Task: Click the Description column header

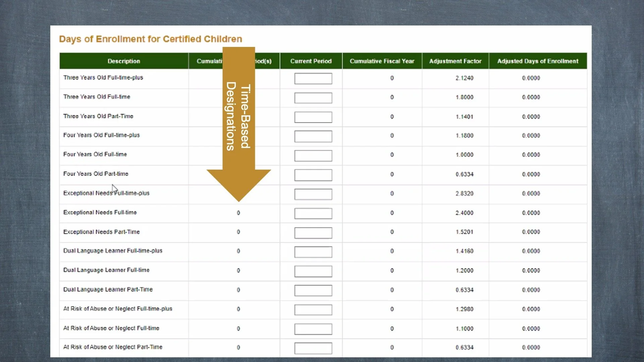Action: (x=124, y=61)
